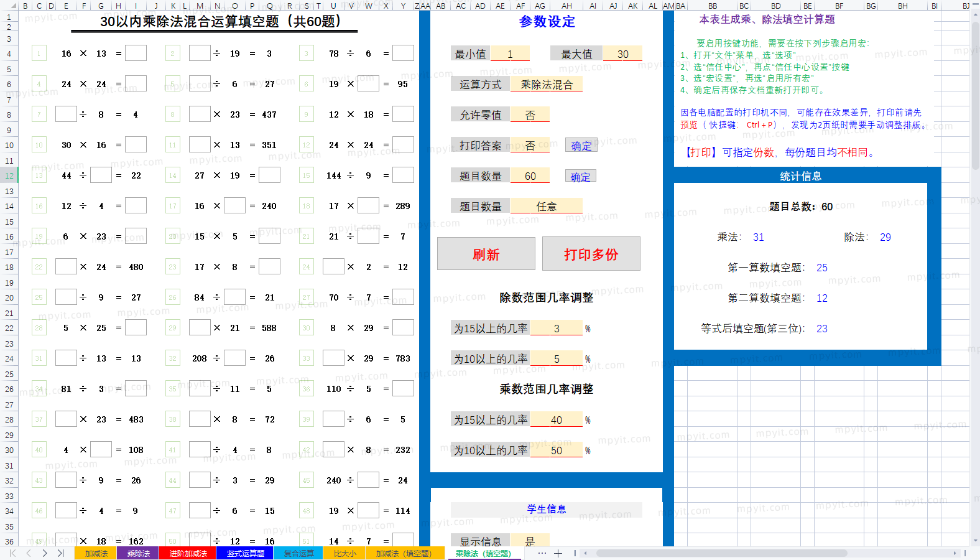Open the 进阶加减法 sheet tab

coord(188,553)
